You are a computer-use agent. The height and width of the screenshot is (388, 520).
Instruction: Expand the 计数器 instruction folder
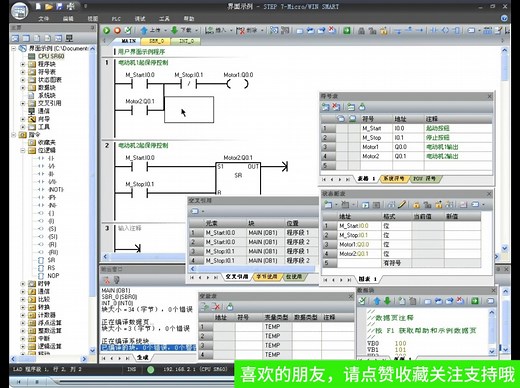23,315
